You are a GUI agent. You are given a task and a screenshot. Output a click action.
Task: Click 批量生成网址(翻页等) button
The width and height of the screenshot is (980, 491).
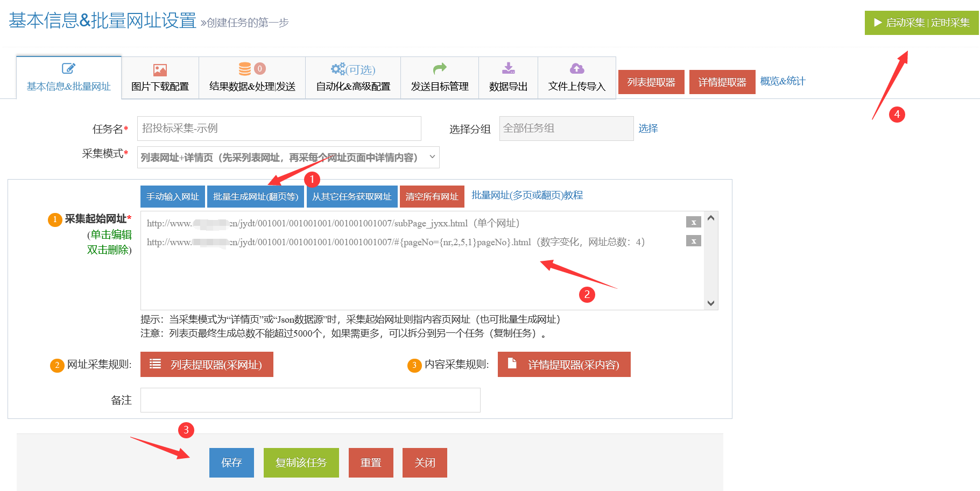(x=256, y=197)
